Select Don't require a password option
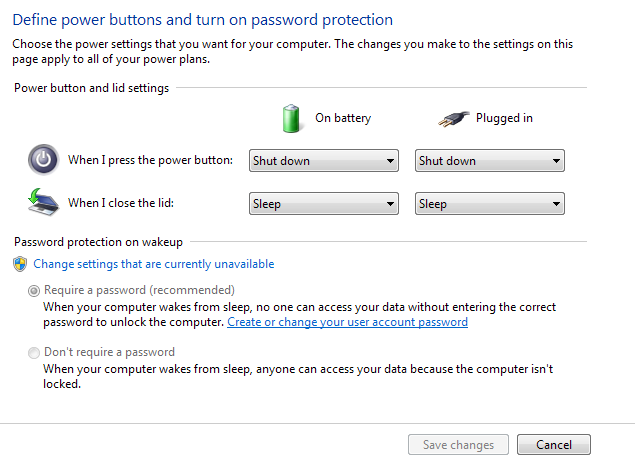Screen dimensions: 635x462 35,353
